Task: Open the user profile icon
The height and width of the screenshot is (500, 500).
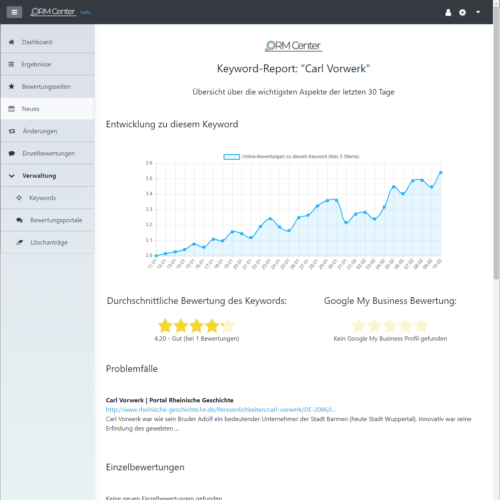Action: (448, 12)
